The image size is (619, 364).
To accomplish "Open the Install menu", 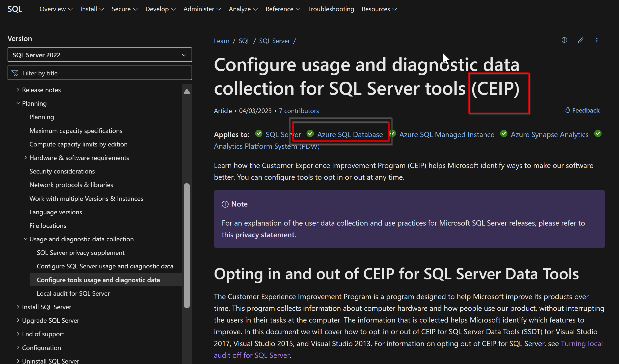I will click(x=92, y=9).
